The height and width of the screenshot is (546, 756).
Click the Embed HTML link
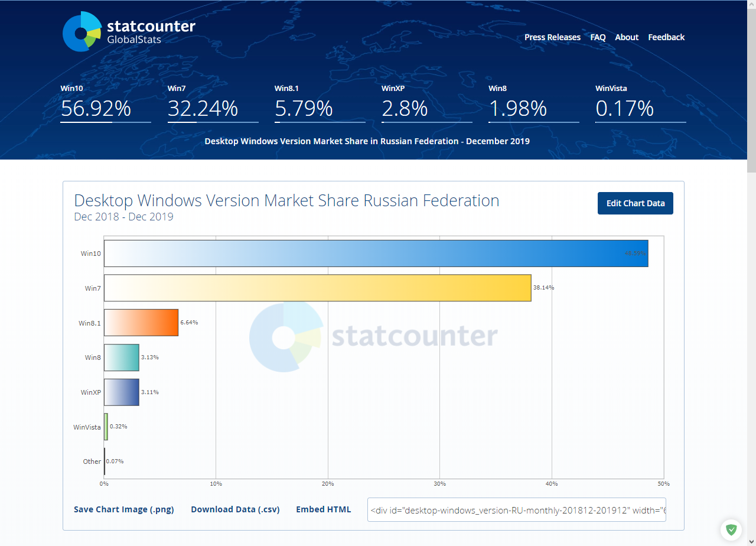click(x=323, y=509)
